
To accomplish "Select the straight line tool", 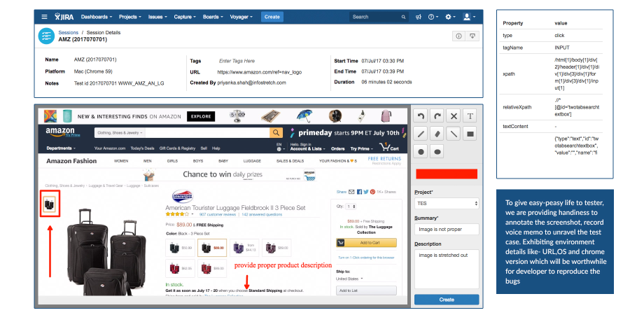I will tap(454, 134).
